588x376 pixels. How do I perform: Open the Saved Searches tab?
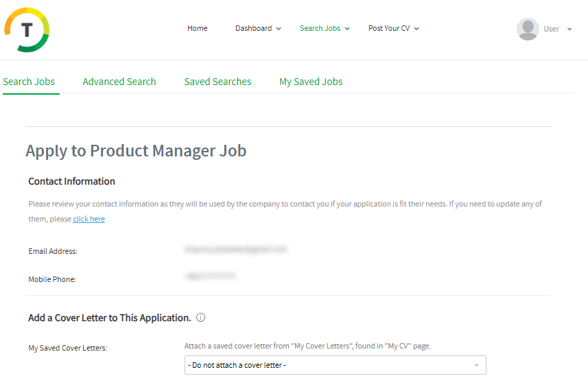(x=217, y=82)
